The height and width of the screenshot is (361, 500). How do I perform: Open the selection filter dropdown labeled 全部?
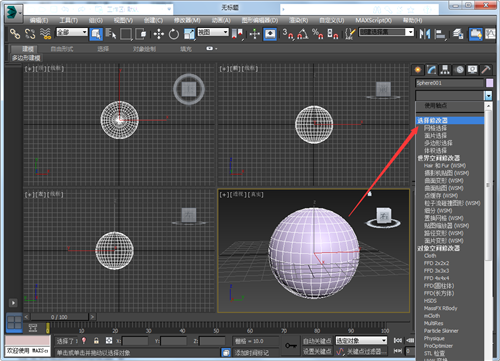[x=72, y=32]
